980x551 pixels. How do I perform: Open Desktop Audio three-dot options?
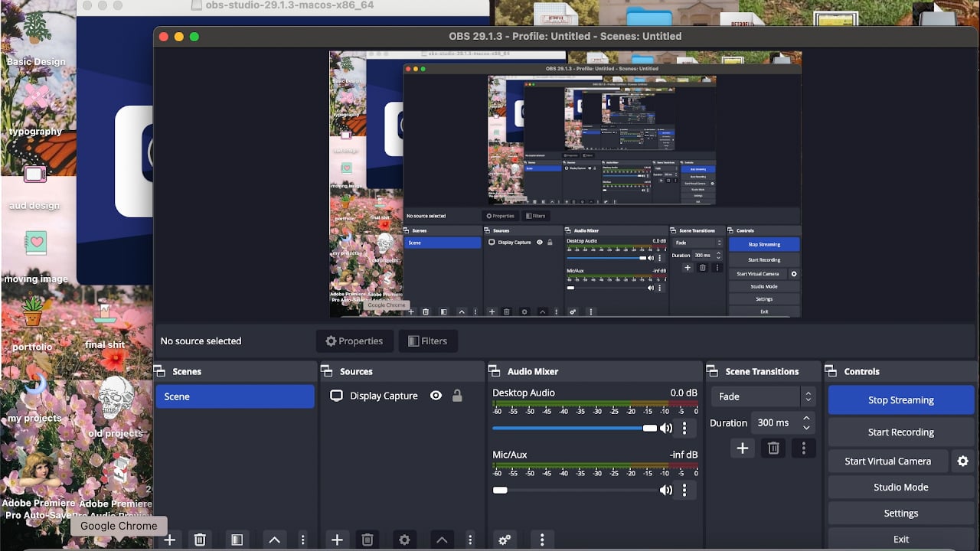tap(684, 429)
